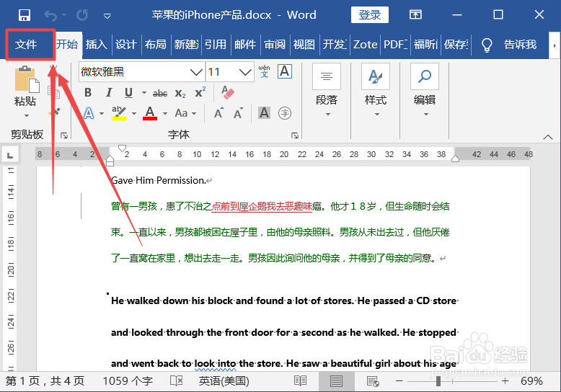The image size is (561, 392).
Task: Switch to Print Layout view
Action: [336, 381]
